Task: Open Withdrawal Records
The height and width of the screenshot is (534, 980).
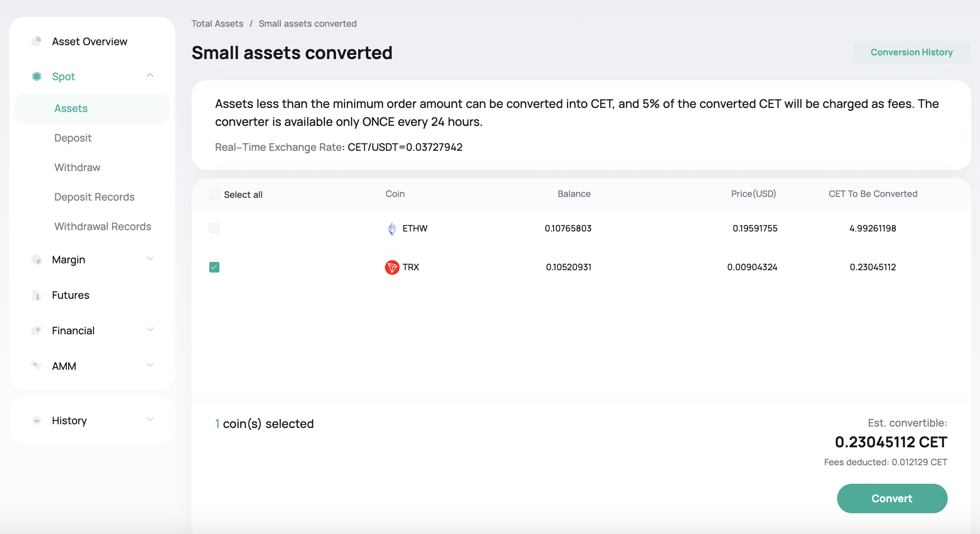Action: click(103, 226)
